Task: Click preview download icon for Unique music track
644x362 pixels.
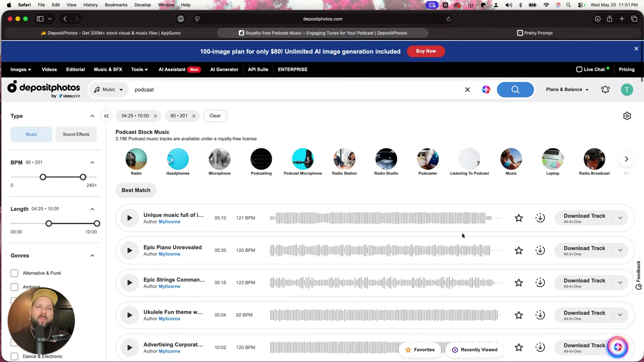Action: [x=540, y=218]
